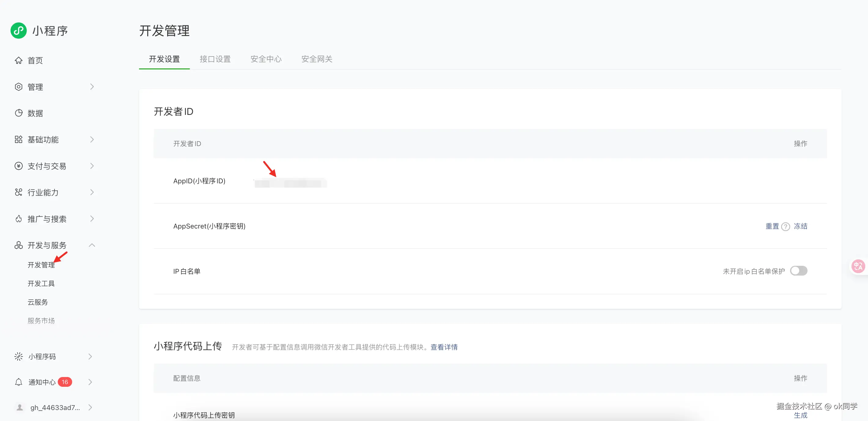The width and height of the screenshot is (868, 421).
Task: Collapse the 开发与服务 section chevron
Action: point(92,245)
